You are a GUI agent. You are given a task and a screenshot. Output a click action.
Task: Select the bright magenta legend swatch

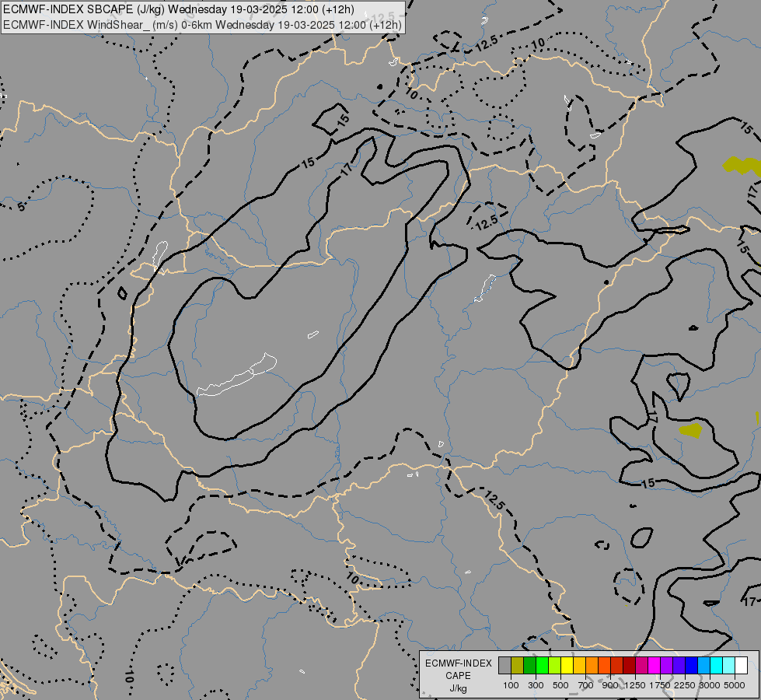(x=654, y=665)
